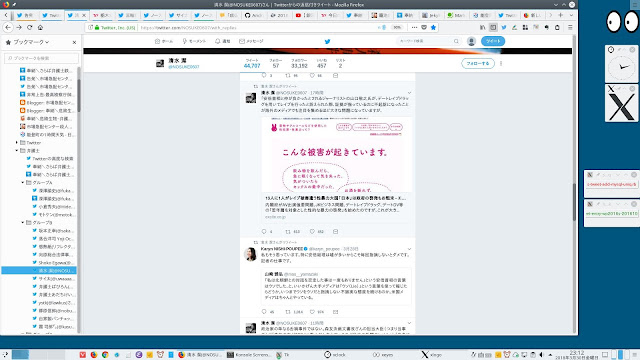This screenshot has height=360, width=640.
Task: Open a new tab with the plus button
Action: [x=561, y=15]
